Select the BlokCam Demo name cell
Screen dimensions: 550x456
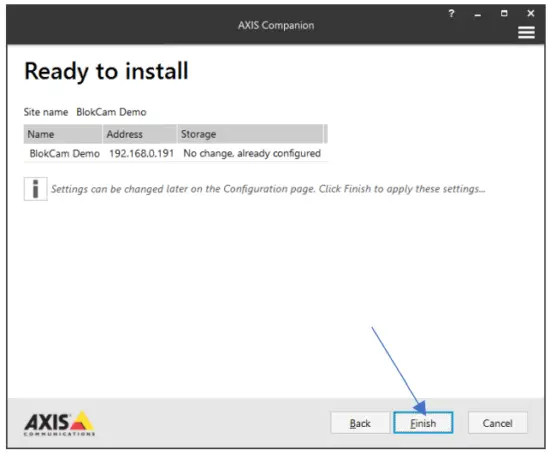click(x=65, y=153)
